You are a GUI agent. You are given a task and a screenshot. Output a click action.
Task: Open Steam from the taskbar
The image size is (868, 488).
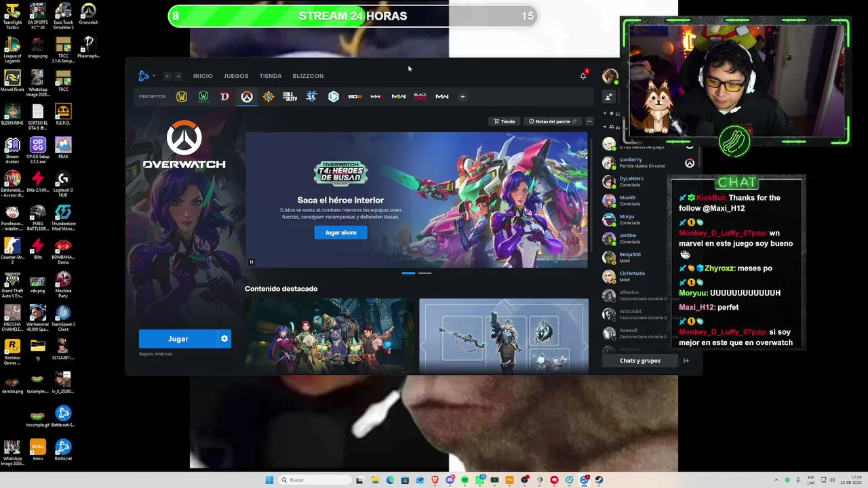point(599,480)
